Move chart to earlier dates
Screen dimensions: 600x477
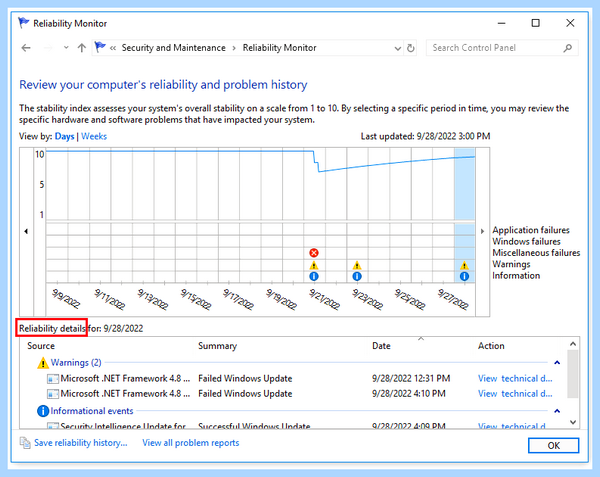(x=26, y=231)
